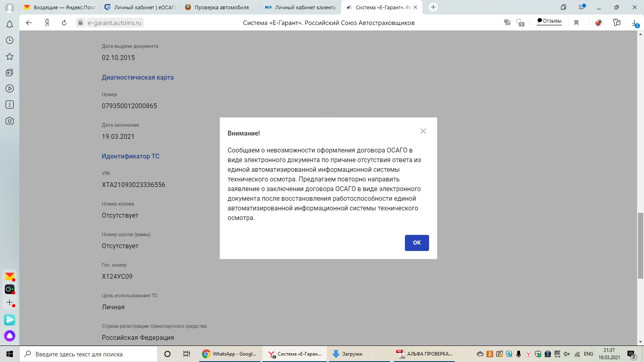Open favorites star in the sidebar

point(10,56)
